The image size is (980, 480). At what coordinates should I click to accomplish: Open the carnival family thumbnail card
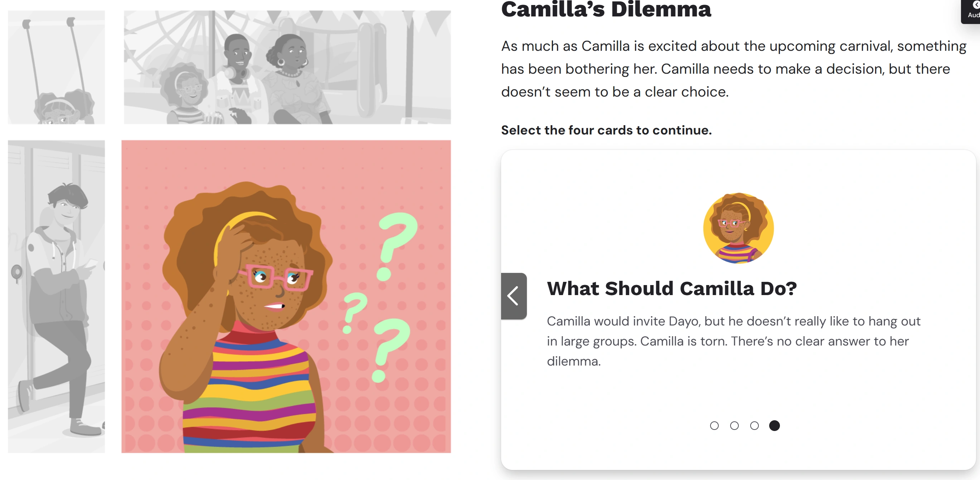pos(287,67)
